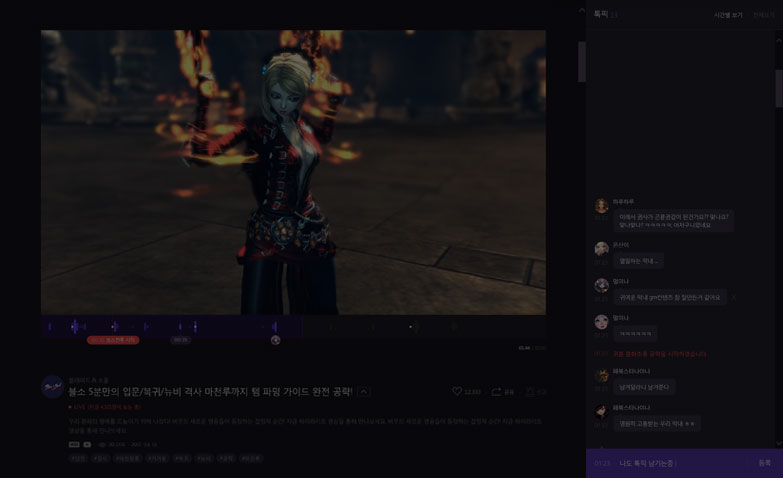This screenshot has width=783, height=478.
Task: Open the avatar beside 남겨달라니 남겨준다
Action: [x=601, y=375]
